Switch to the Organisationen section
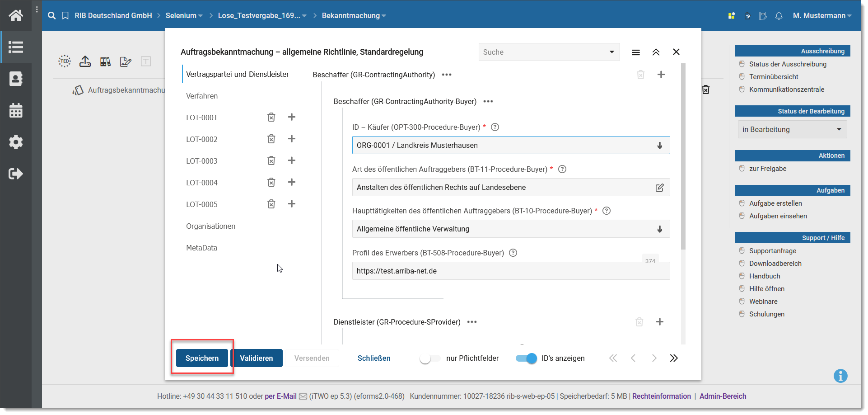This screenshot has width=868, height=415. point(210,226)
